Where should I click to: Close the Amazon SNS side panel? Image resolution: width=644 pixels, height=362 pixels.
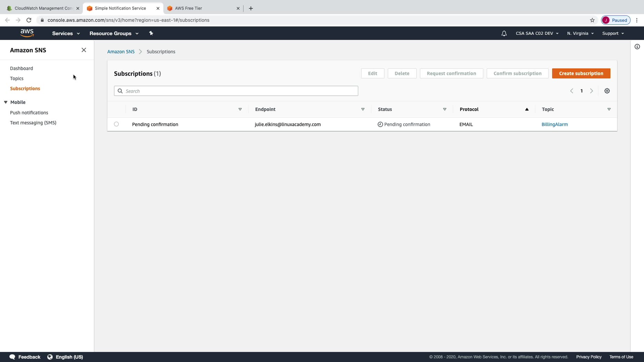84,50
